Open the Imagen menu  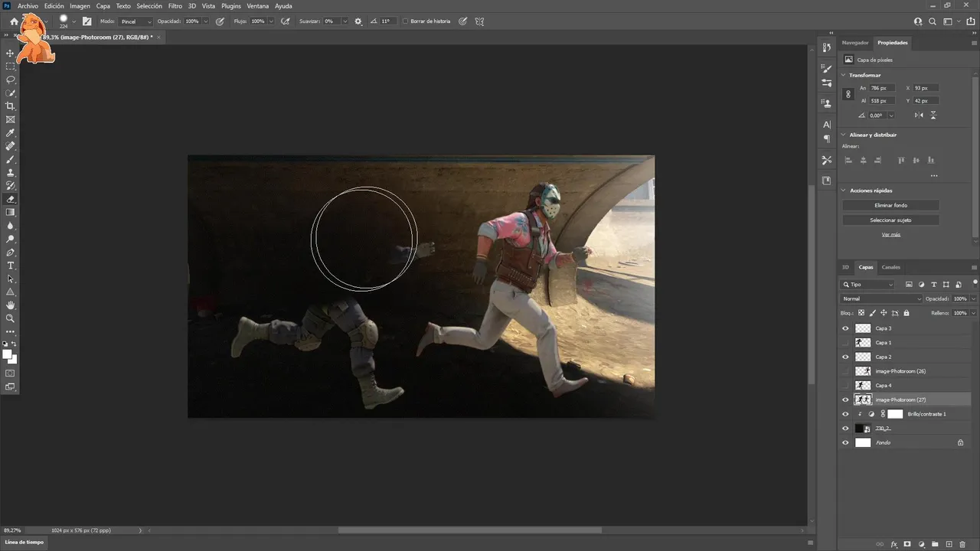coord(80,6)
